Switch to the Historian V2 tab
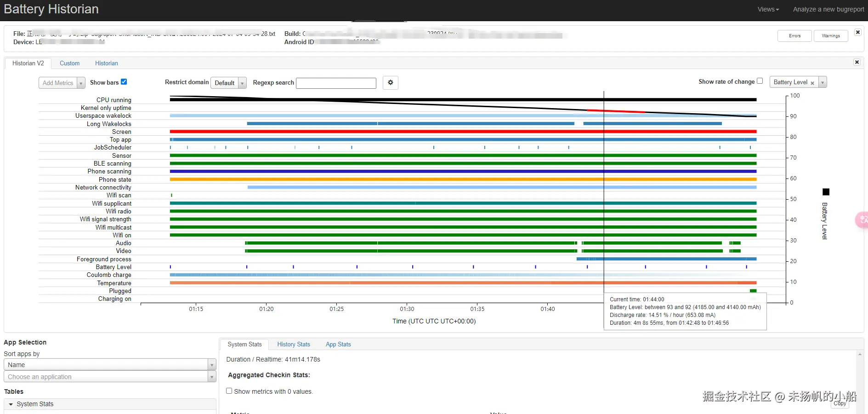This screenshot has width=868, height=414. point(28,63)
